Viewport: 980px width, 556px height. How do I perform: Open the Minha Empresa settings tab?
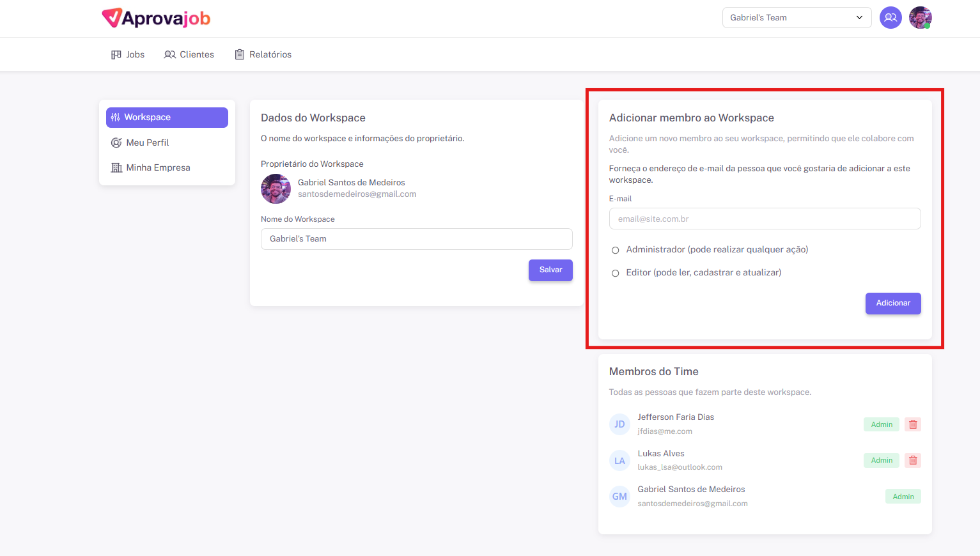[157, 167]
